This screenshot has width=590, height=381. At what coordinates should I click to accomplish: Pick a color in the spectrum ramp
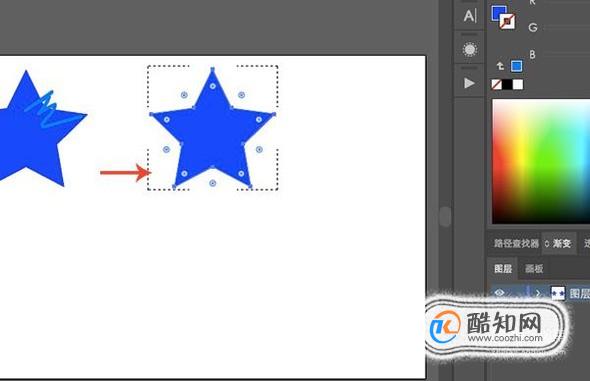click(541, 161)
